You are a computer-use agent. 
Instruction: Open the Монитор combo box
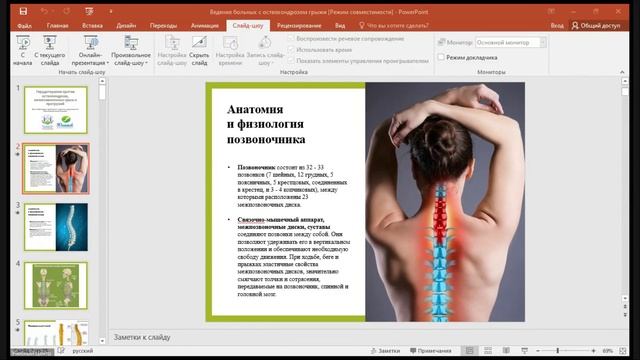(x=511, y=42)
